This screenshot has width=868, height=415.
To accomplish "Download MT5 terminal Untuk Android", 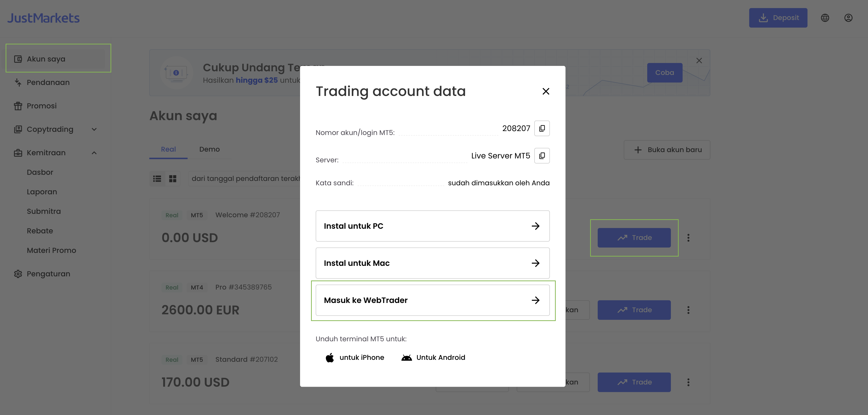I will click(433, 357).
